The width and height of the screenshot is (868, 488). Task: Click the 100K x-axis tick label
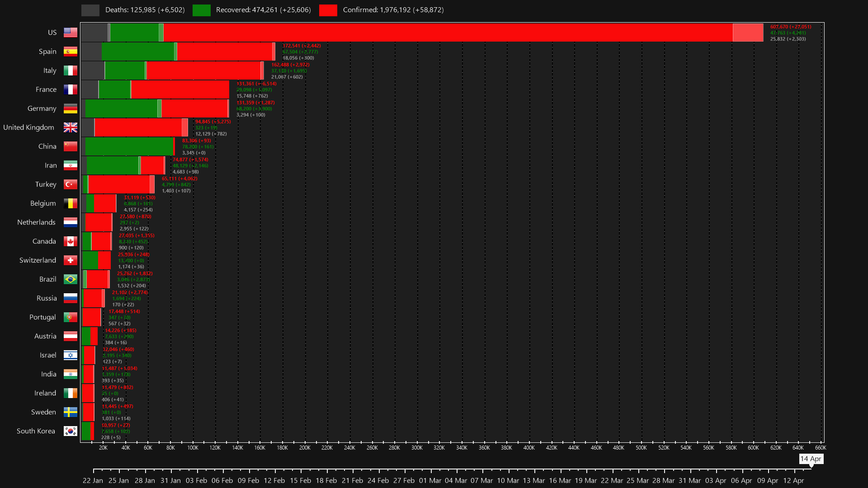(193, 448)
